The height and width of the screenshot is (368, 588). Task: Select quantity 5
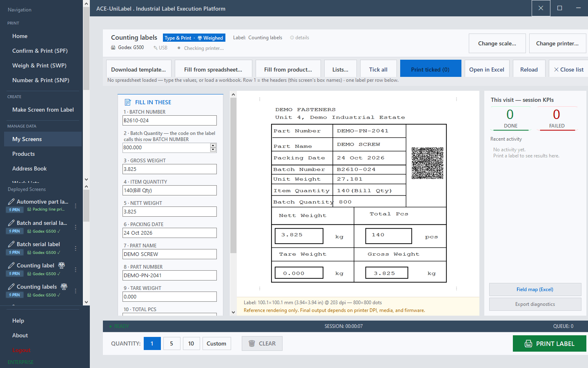171,343
